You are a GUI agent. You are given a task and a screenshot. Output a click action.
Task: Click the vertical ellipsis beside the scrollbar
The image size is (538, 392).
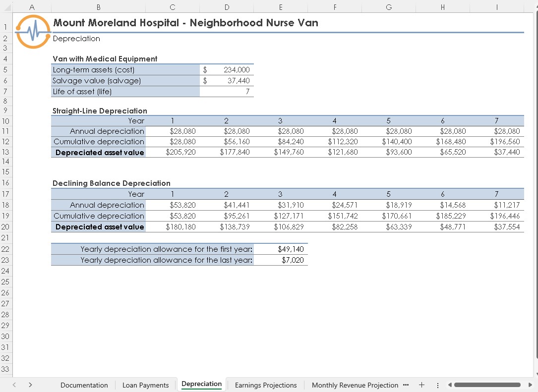click(x=437, y=385)
